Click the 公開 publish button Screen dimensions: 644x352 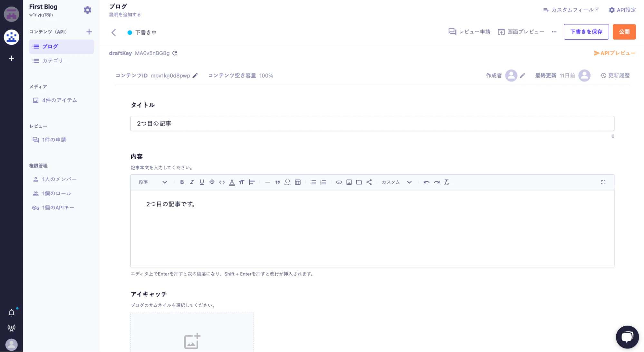[624, 32]
